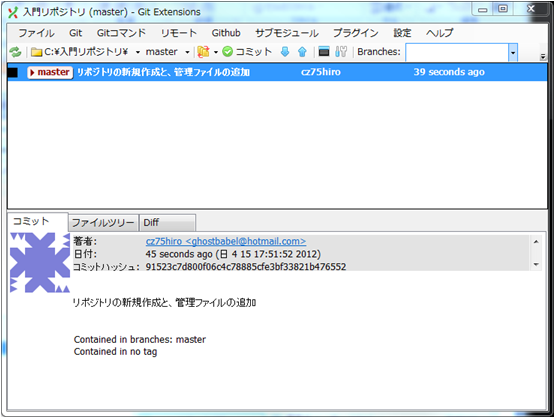The height and width of the screenshot is (418, 555).
Task: Click the blue down-arrow Pull icon
Action: click(285, 52)
